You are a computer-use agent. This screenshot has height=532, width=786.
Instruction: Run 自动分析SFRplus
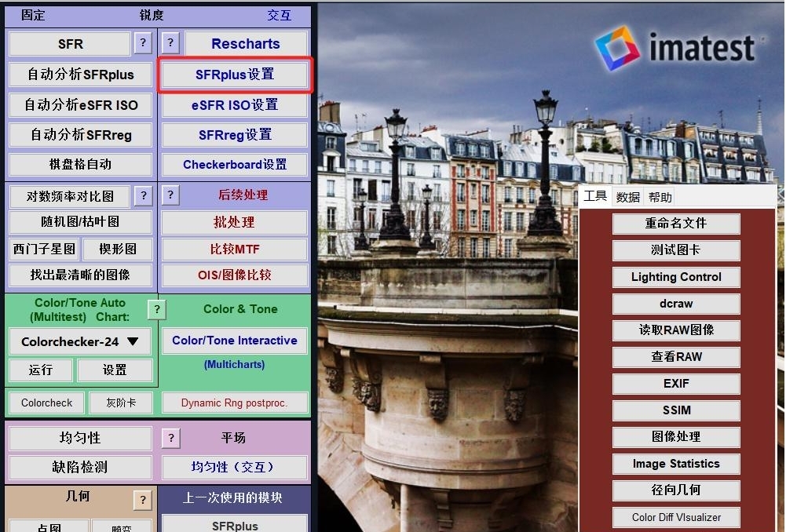point(80,75)
